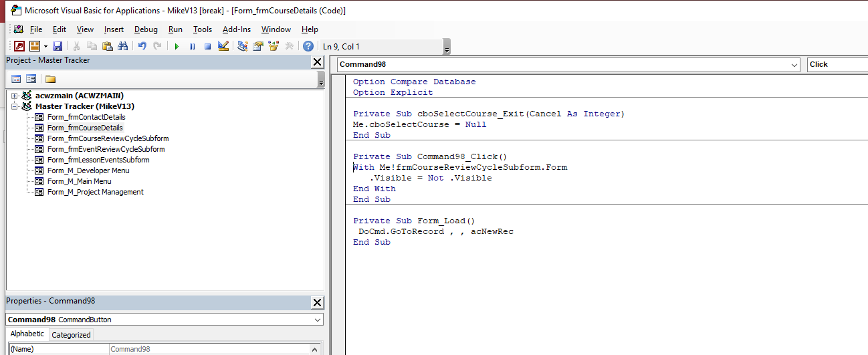Open the Window menu
Viewport: 868px width, 355px height.
point(276,29)
